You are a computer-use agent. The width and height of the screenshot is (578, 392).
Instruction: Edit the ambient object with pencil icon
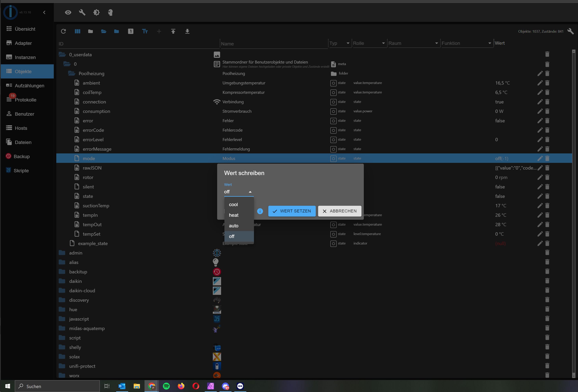point(540,83)
